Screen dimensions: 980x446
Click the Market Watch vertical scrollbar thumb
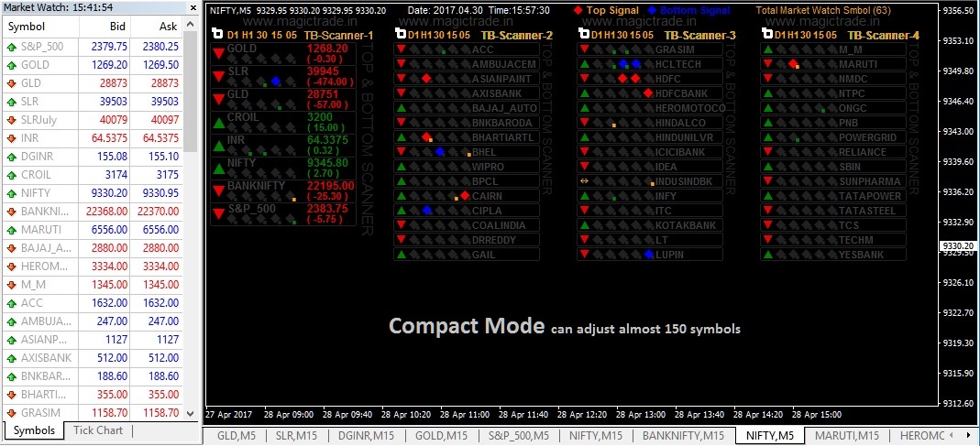coord(191,91)
